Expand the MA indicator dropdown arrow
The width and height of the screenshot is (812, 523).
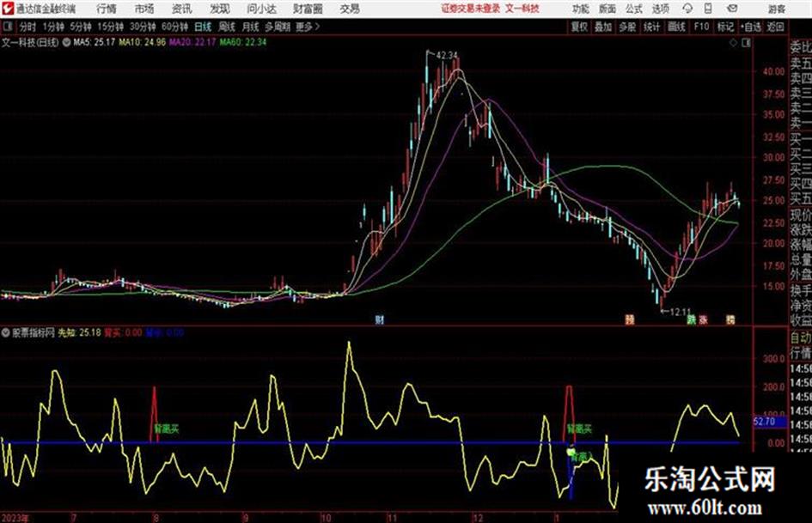coord(66,42)
